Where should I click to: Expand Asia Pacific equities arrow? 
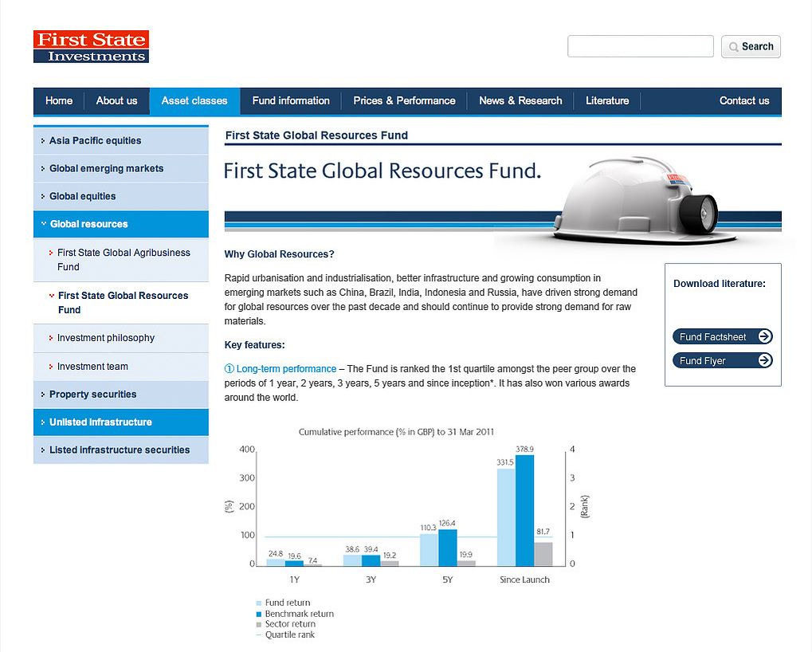click(43, 140)
